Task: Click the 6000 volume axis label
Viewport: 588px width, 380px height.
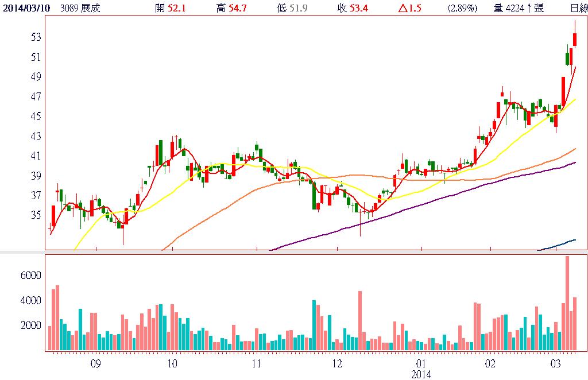Action: click(30, 276)
